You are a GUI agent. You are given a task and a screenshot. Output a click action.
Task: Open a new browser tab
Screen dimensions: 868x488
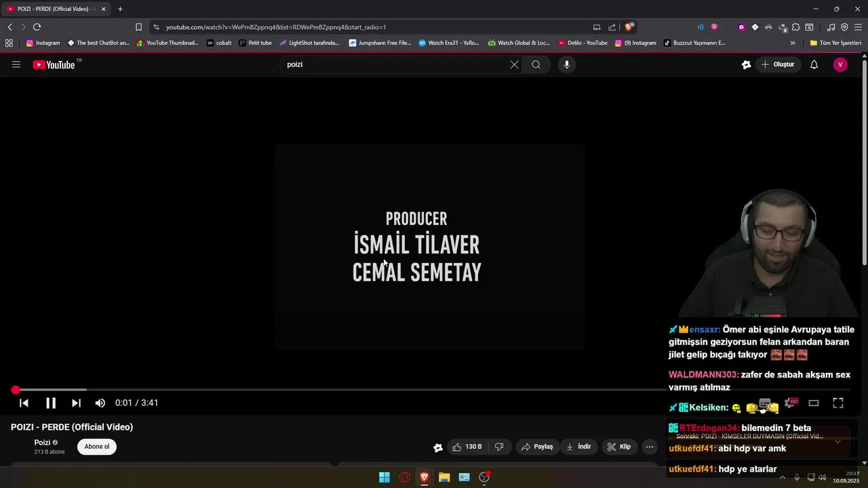120,9
